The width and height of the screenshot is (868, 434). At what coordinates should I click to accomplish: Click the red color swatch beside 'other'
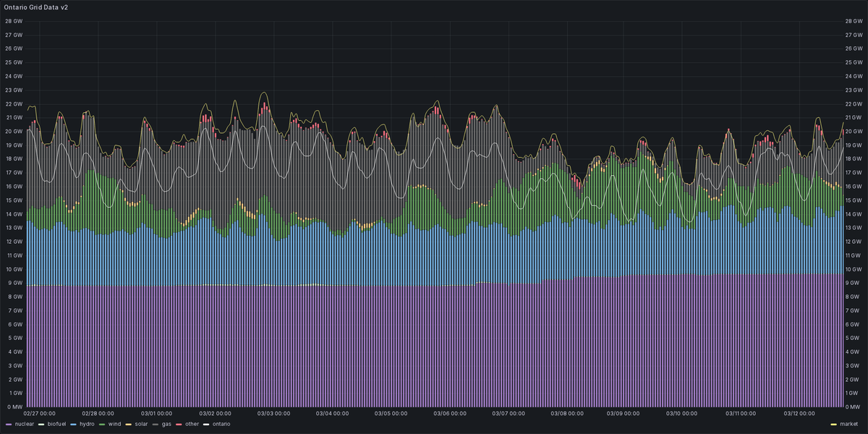[179, 425]
